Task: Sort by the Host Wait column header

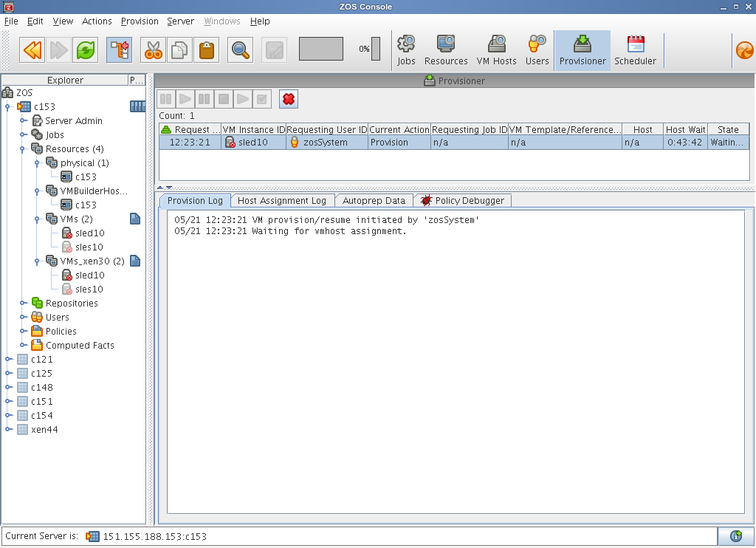Action: click(685, 129)
